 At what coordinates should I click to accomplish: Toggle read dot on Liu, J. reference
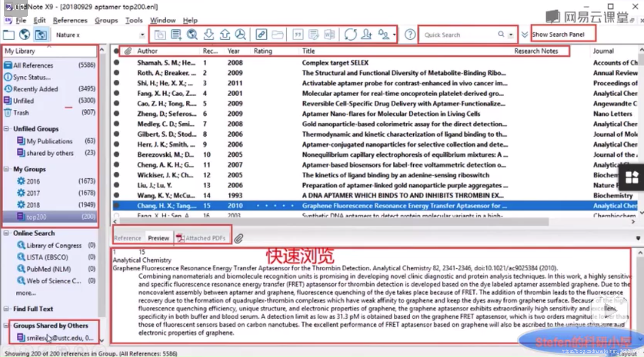coord(116,185)
